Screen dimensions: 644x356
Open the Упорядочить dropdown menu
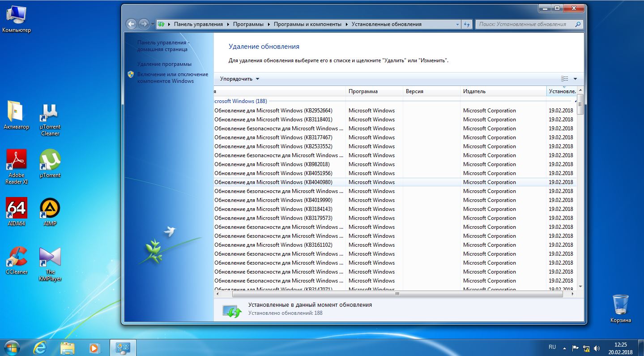pyautogui.click(x=239, y=79)
